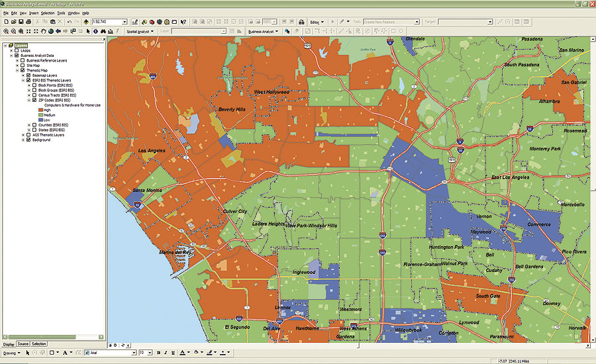This screenshot has width=596, height=364.
Task: Go back to previous extent arrow
Action: [x=59, y=31]
